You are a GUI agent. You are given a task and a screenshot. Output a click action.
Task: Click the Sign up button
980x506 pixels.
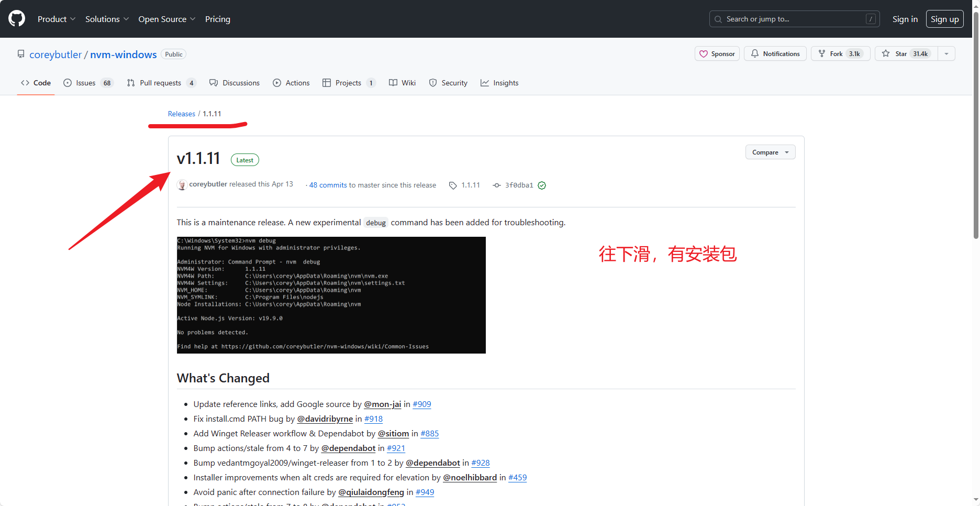pyautogui.click(x=944, y=19)
